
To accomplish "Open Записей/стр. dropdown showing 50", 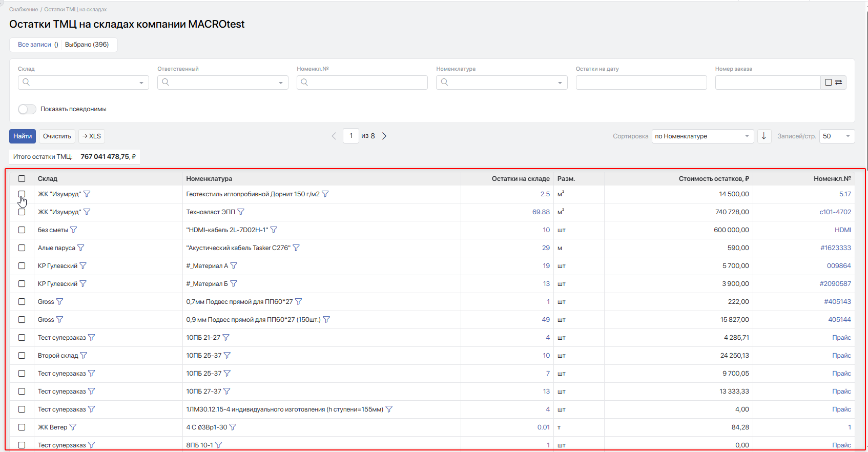I will 837,136.
